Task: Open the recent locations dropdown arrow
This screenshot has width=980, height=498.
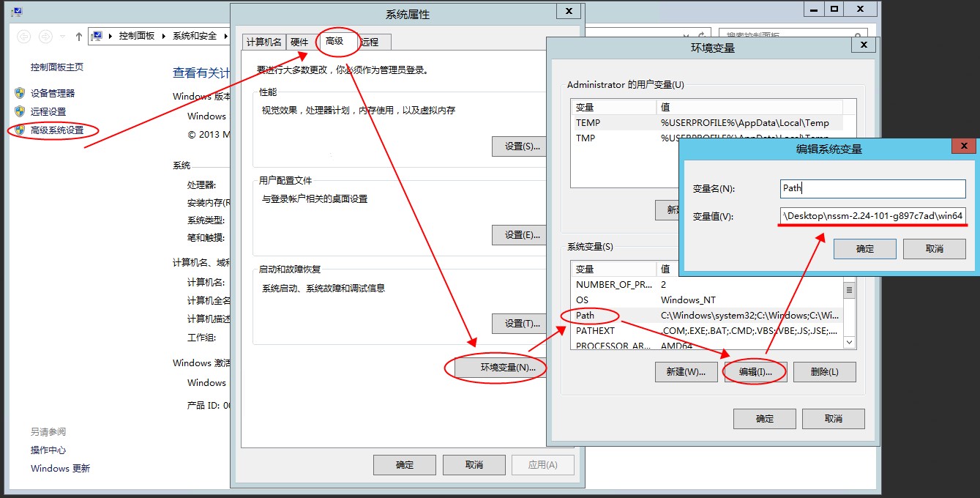Action: coord(62,36)
